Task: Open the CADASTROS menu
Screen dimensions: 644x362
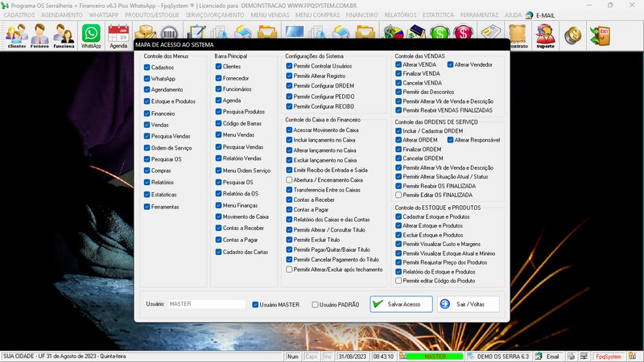Action: pyautogui.click(x=19, y=15)
